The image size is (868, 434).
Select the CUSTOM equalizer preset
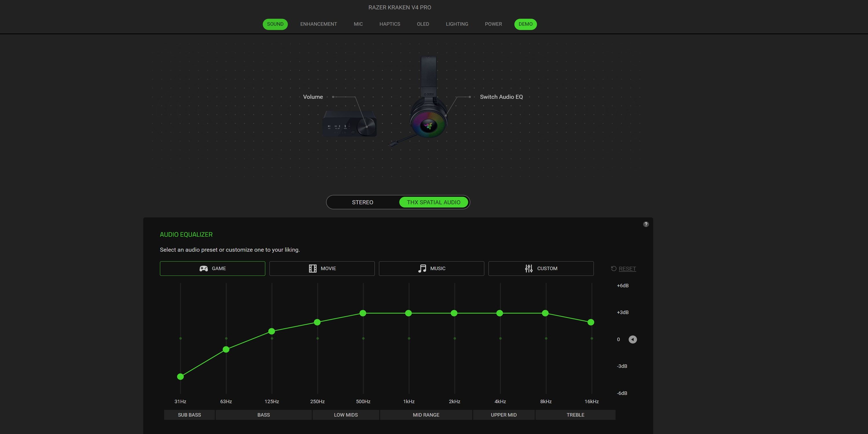(x=541, y=269)
